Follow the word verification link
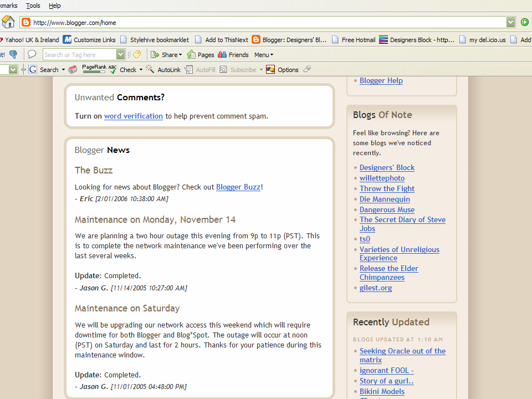Screen dimensions: 532x399 134,116
